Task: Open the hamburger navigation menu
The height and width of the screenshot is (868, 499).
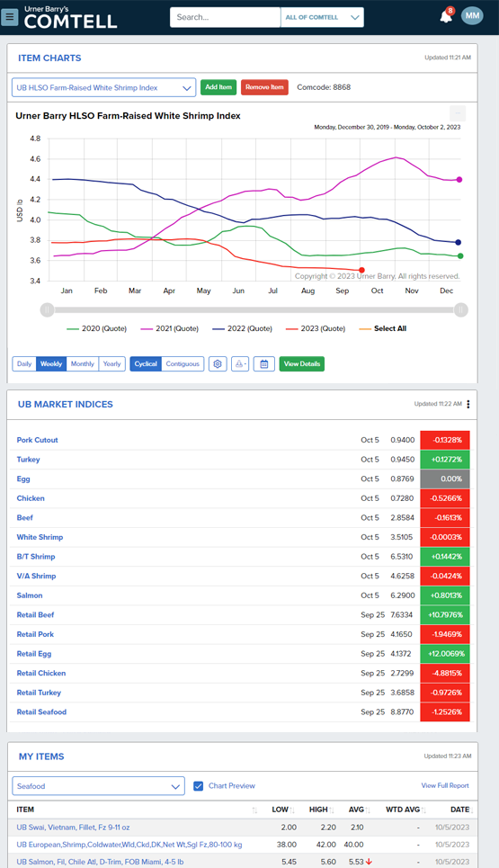Action: click(9, 17)
